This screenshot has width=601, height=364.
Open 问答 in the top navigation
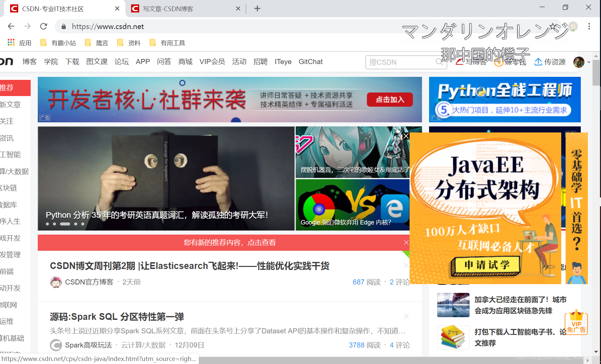point(164,62)
